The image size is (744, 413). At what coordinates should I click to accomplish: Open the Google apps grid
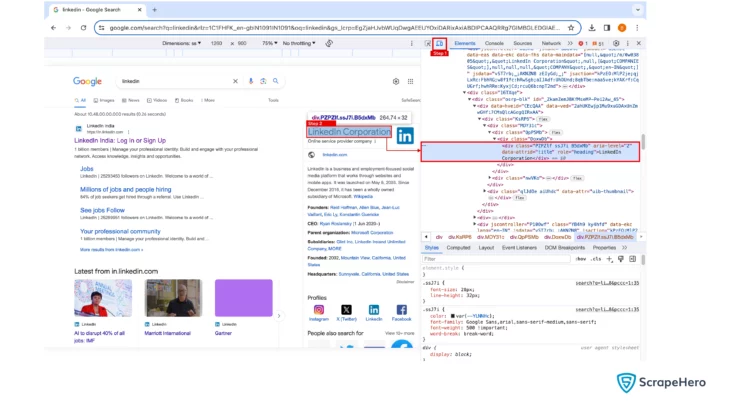(x=410, y=81)
